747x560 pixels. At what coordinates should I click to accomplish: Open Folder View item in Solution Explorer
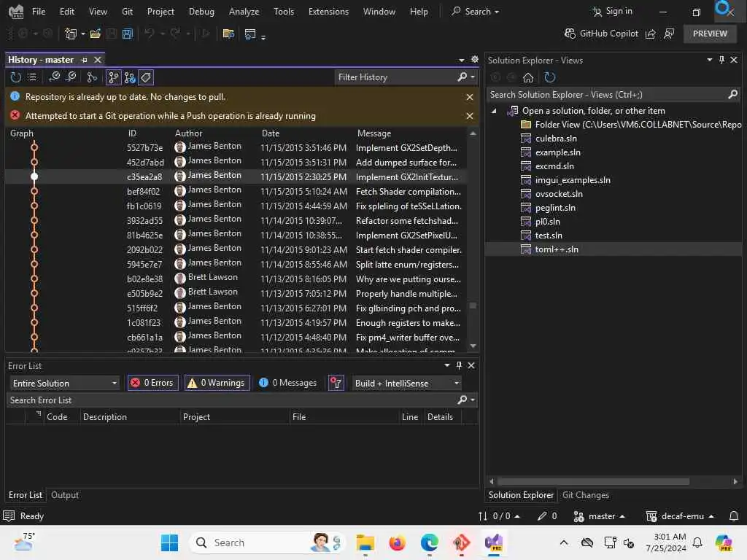(631, 124)
